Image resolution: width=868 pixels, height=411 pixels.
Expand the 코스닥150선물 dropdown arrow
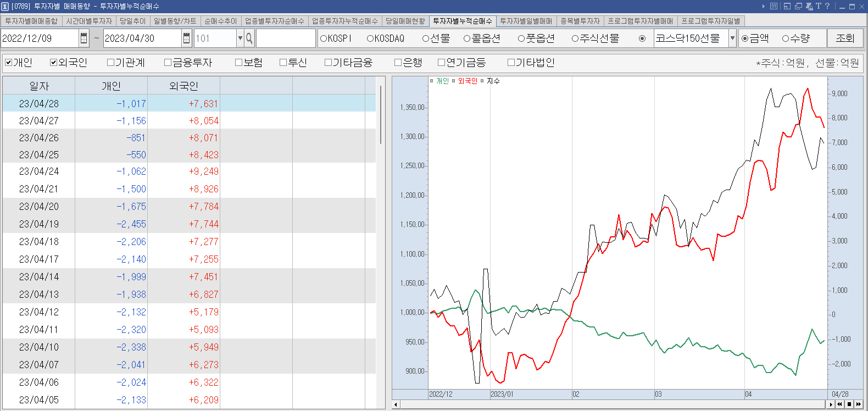(732, 38)
